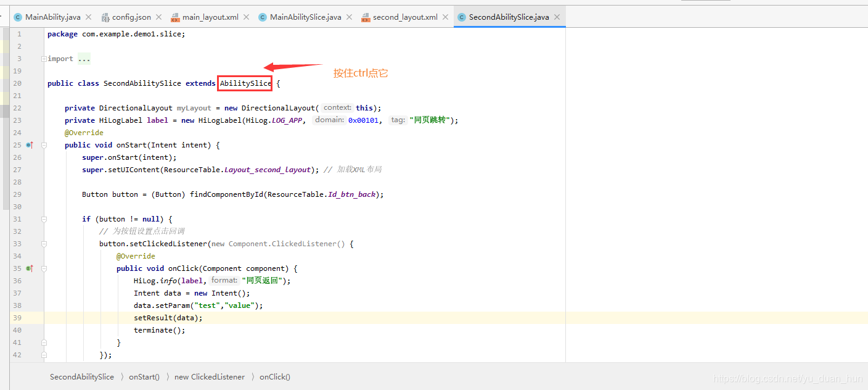Click onStart() in the breadcrumb bar
This screenshot has height=390, width=868.
coord(144,377)
